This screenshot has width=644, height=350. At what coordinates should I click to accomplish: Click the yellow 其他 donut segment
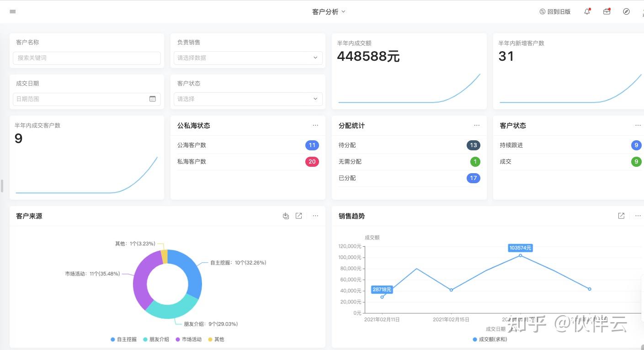[164, 257]
